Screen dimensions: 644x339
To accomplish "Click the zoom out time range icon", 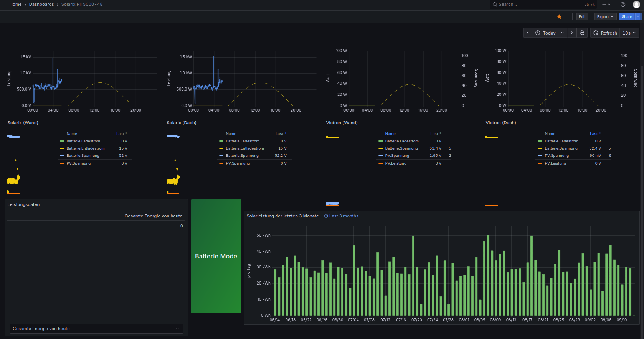I will coord(582,33).
